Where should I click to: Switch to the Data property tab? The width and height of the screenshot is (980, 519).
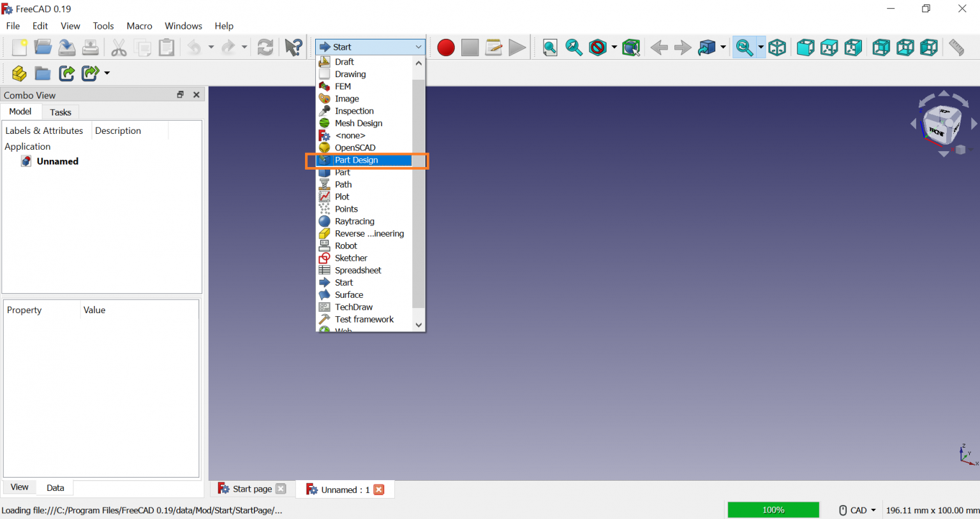(x=56, y=488)
